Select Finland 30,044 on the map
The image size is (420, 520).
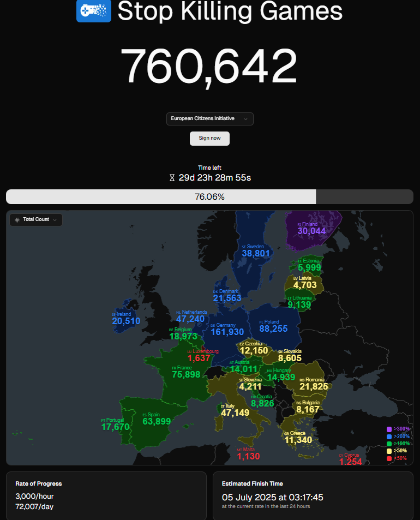coord(311,228)
